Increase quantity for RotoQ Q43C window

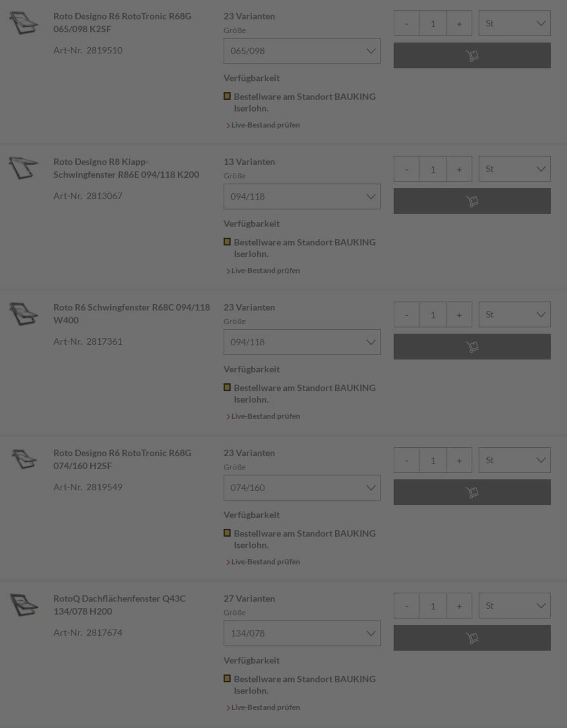pyautogui.click(x=459, y=606)
